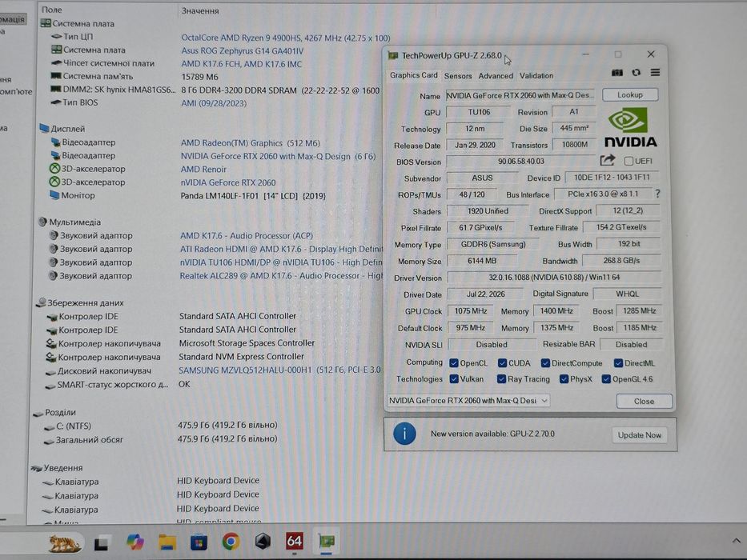Click Update Now for GPU-Z
The width and height of the screenshot is (747, 560).
pos(640,434)
